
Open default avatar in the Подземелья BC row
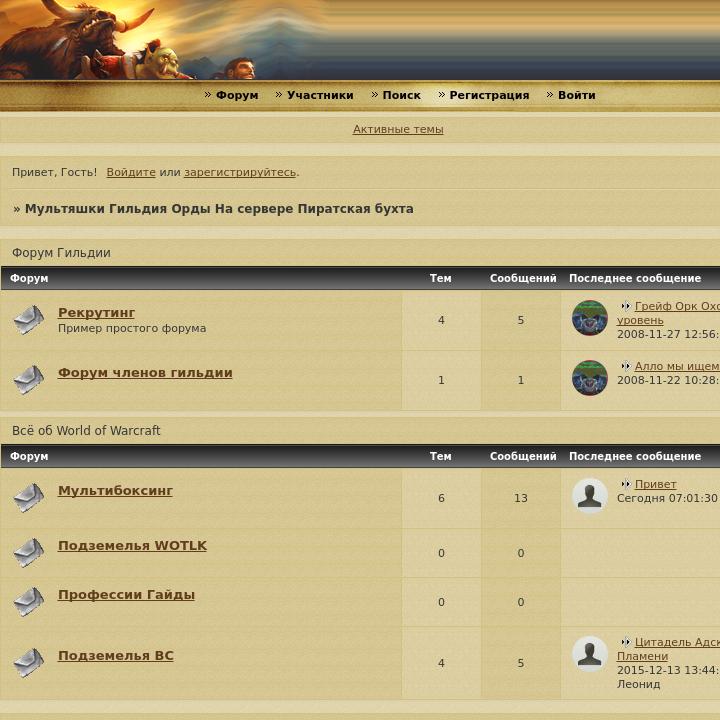point(590,654)
